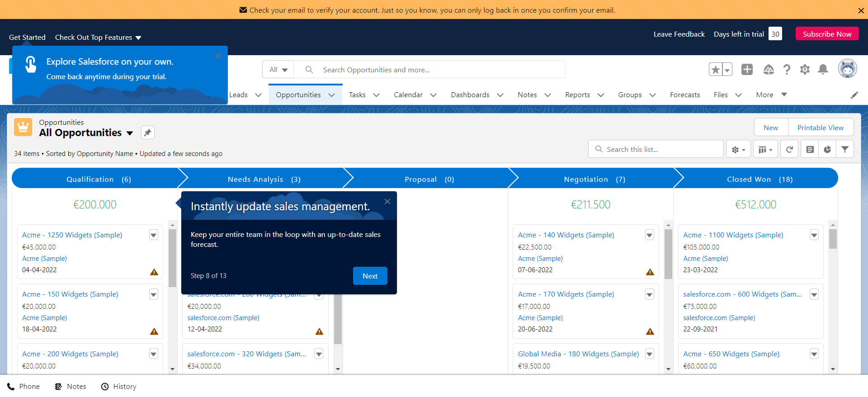Image resolution: width=868 pixels, height=397 pixels.
Task: Close the Explore Salesforce popup
Action: point(218,56)
